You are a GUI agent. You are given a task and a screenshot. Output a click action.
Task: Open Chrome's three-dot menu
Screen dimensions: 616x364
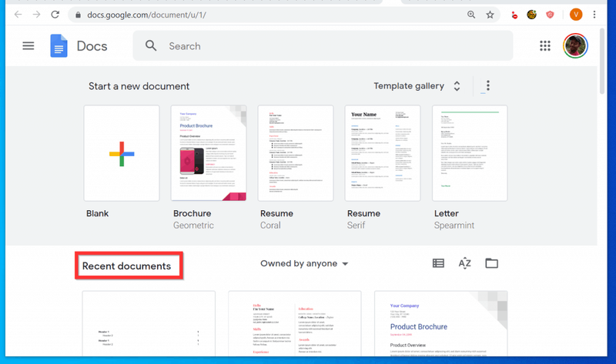coord(594,15)
